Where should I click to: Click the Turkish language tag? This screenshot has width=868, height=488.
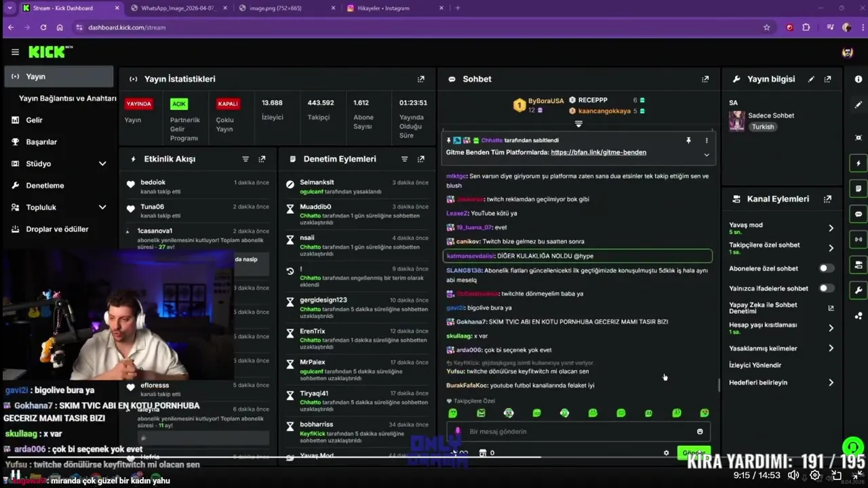[x=762, y=127]
